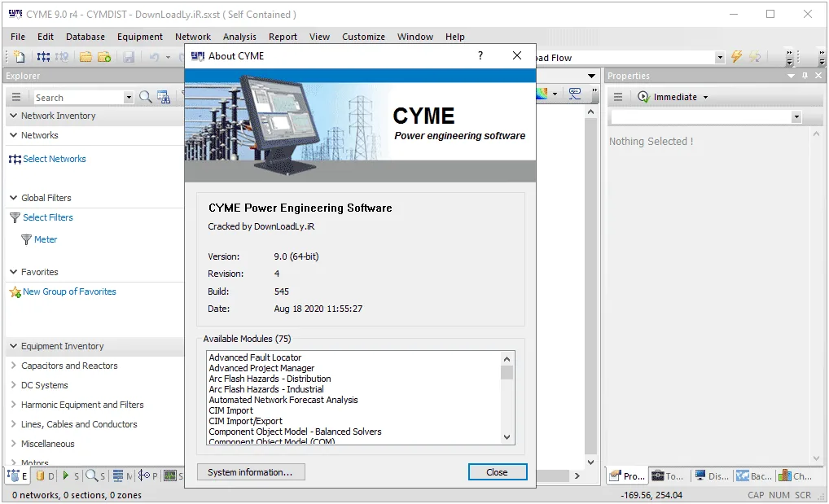Open the Network menu
The image size is (829, 504).
(x=193, y=37)
